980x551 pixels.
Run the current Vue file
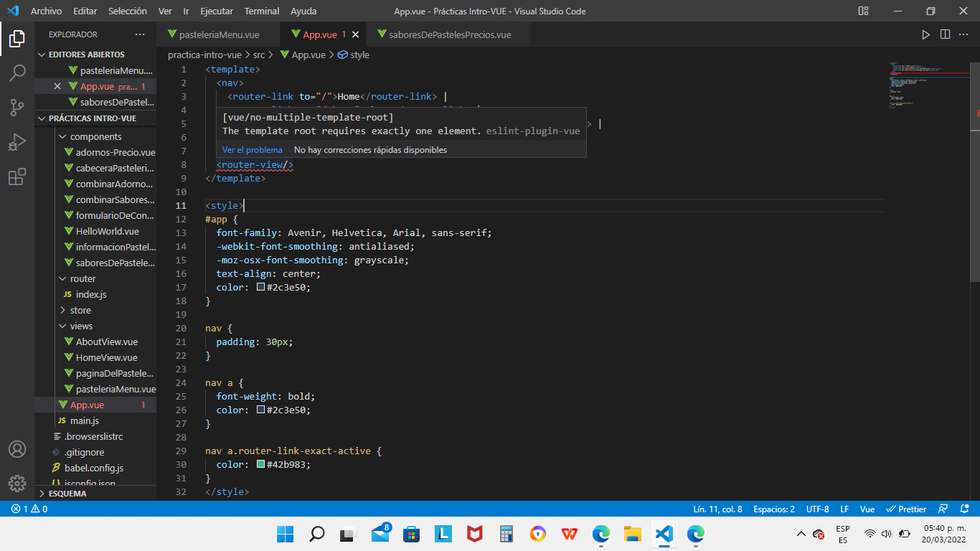(x=925, y=34)
